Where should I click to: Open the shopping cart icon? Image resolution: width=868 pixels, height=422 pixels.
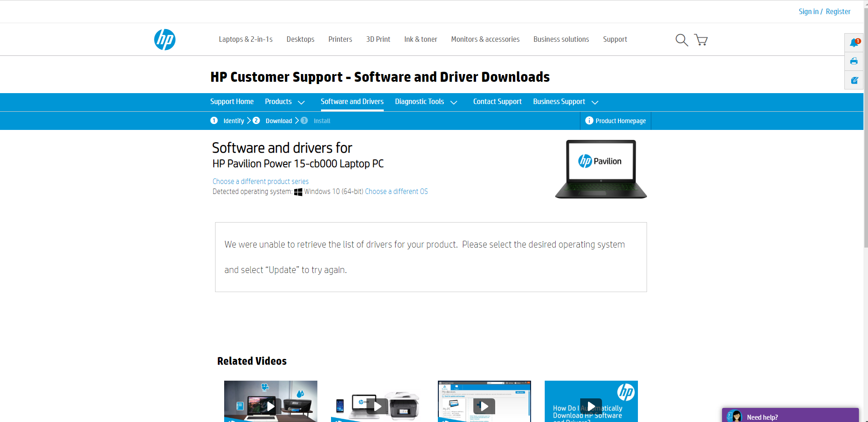pyautogui.click(x=701, y=40)
